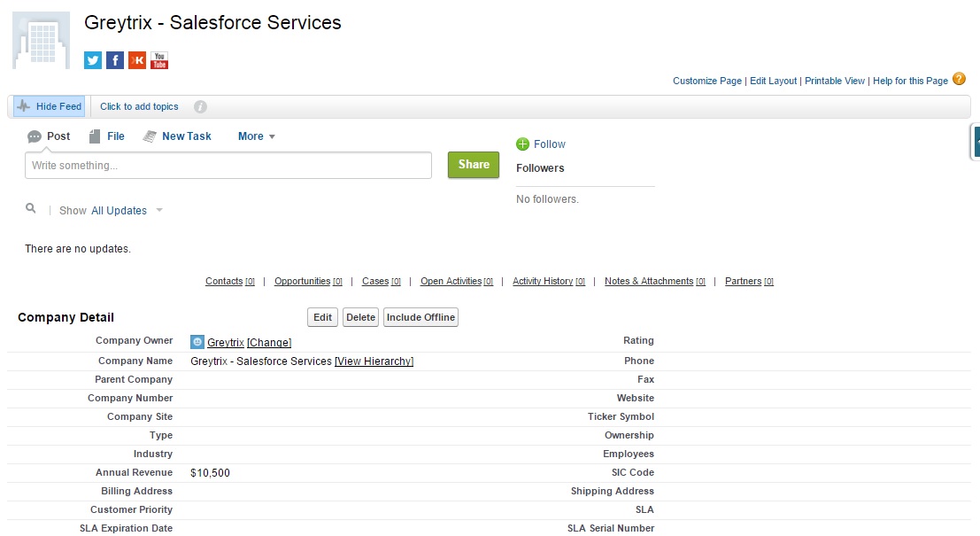Click the File document icon
Screen dimensions: 980x536
[x=95, y=136]
